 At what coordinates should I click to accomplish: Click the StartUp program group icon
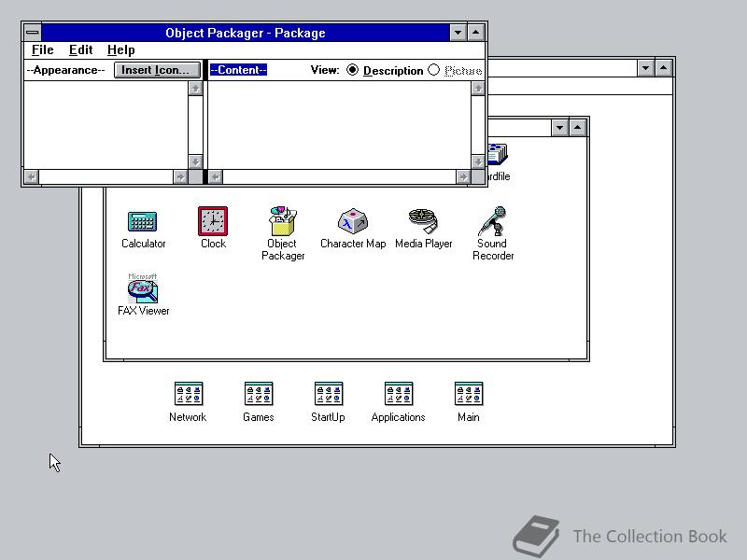[x=329, y=394]
